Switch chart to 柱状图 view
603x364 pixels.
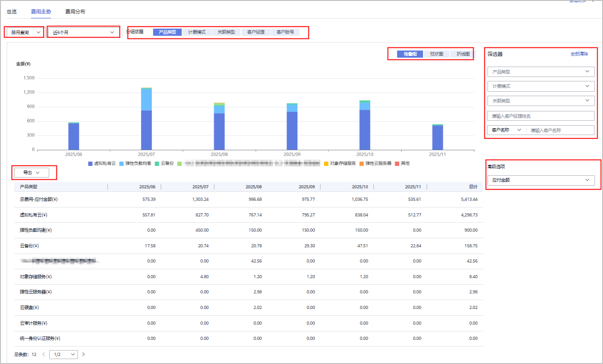click(x=436, y=54)
